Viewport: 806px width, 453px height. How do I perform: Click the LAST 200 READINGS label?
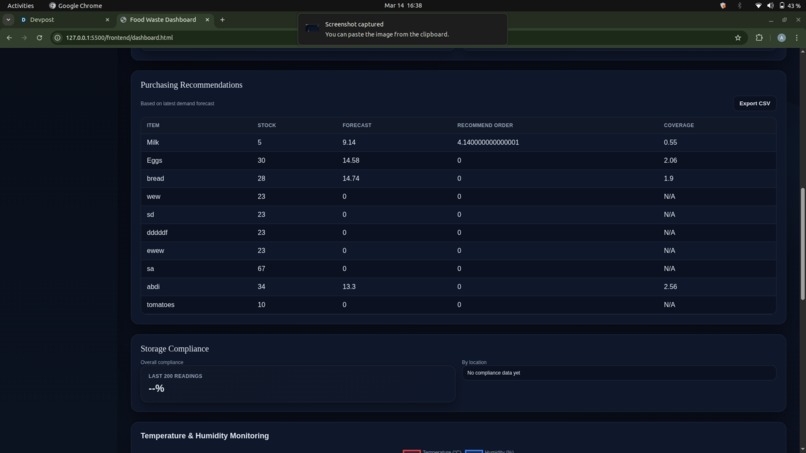click(x=175, y=376)
